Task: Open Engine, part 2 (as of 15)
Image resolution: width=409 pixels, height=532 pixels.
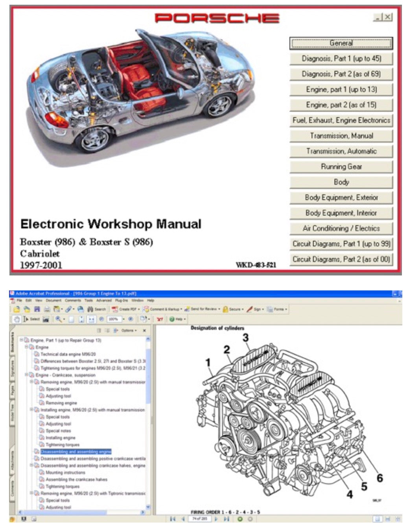Action: (x=341, y=105)
